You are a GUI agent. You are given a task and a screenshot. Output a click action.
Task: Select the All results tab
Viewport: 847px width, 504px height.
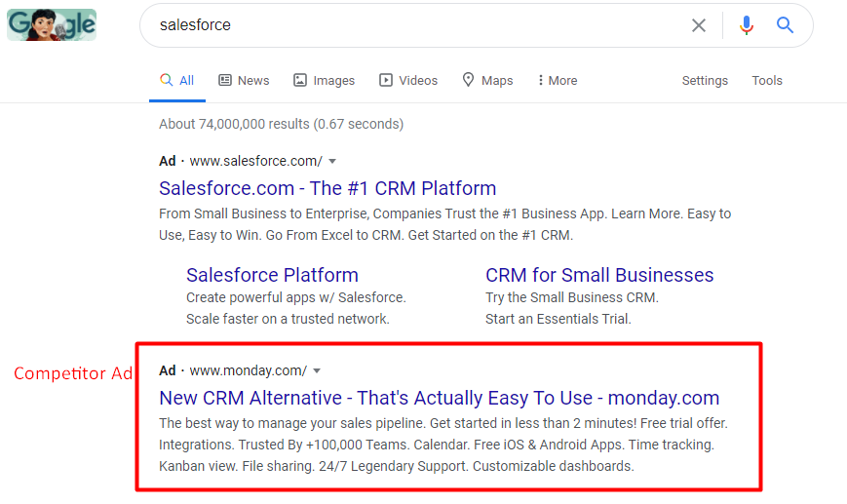tap(177, 81)
